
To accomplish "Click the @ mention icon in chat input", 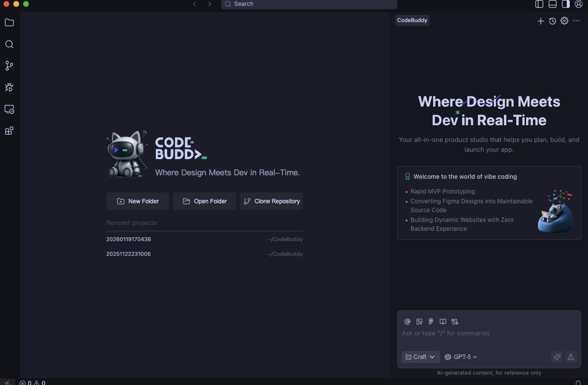I will 408,322.
